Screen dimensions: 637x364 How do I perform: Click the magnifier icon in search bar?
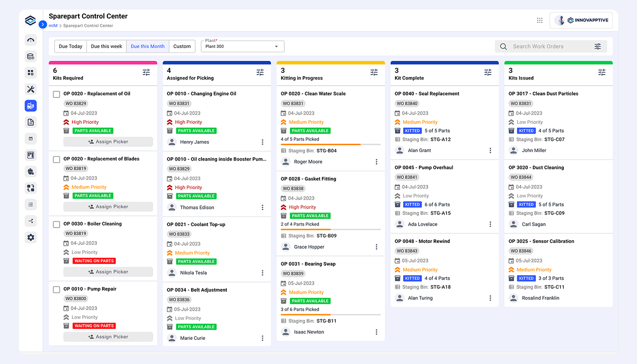tap(503, 46)
